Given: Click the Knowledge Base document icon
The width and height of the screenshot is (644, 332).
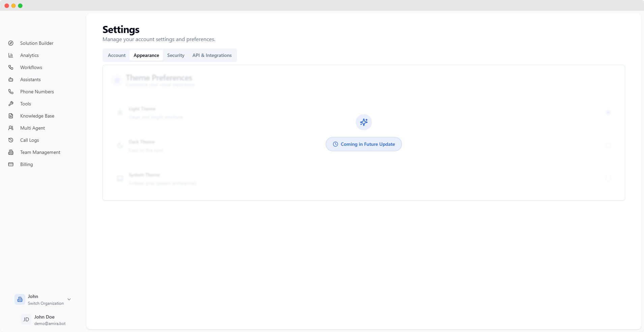Looking at the screenshot, I should [11, 116].
